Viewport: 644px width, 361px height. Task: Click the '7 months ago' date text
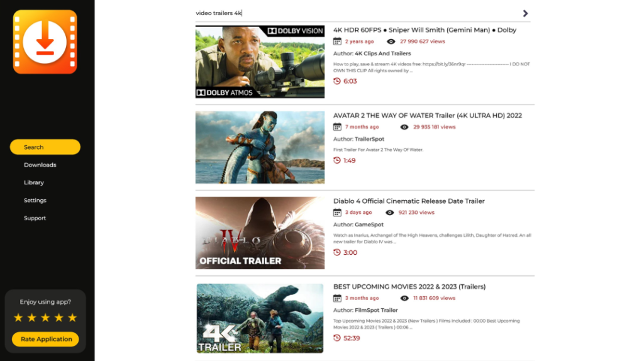362,127
